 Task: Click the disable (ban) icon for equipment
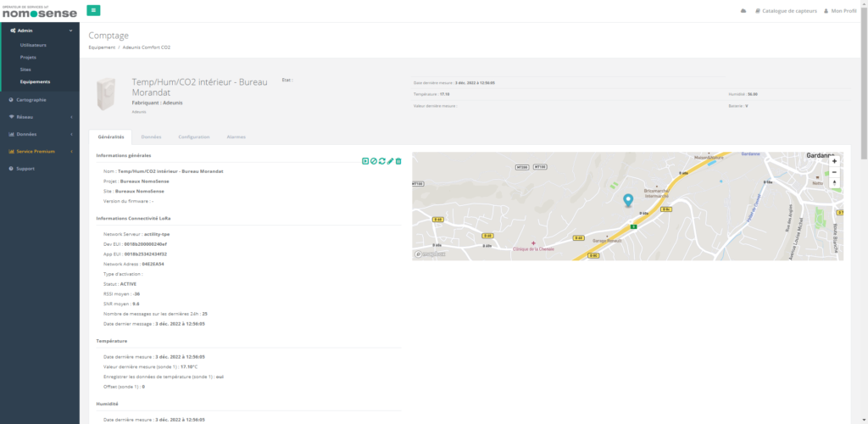click(x=374, y=161)
